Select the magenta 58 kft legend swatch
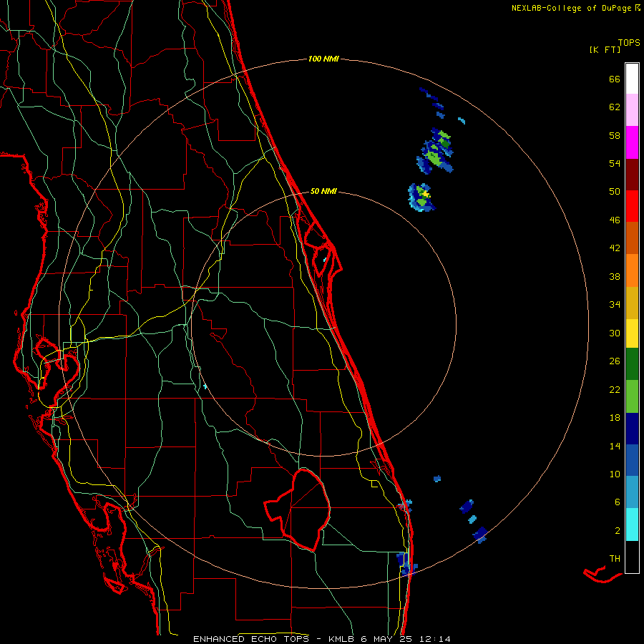The image size is (644, 644). point(632,142)
